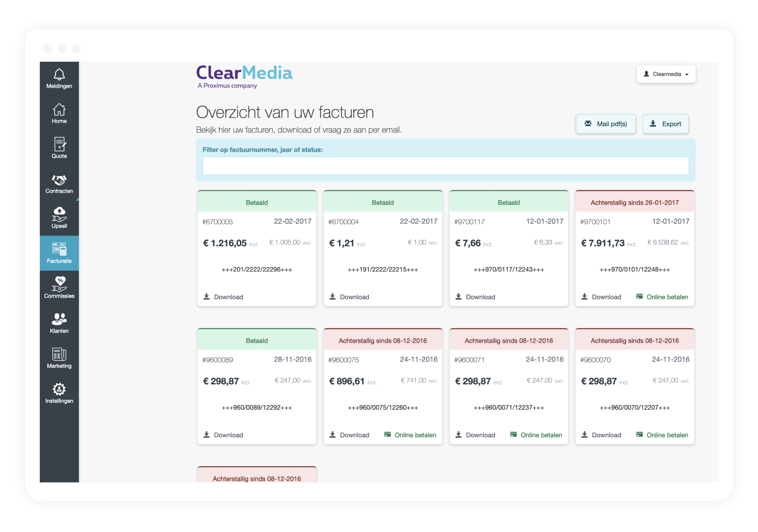Open the Commissies section
Image resolution: width=758 pixels, height=532 pixels.
[x=59, y=288]
